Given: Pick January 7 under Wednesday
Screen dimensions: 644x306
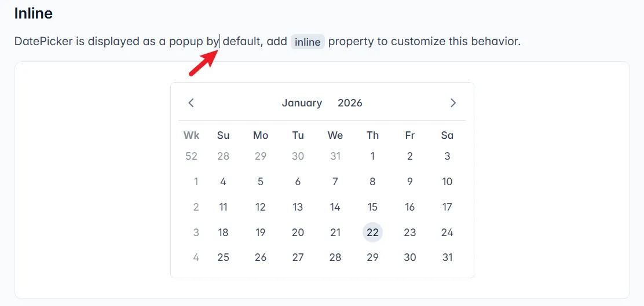Looking at the screenshot, I should pos(335,182).
